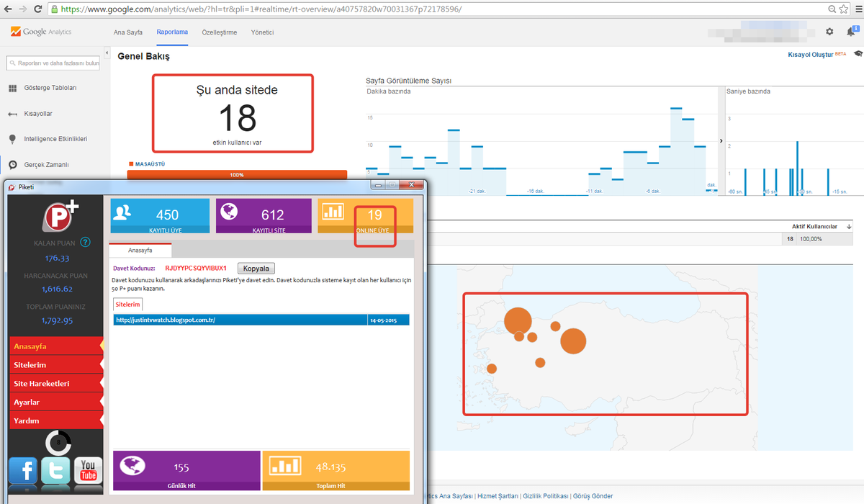Select the Sitelerim tab above the site list
The height and width of the screenshot is (504, 864).
pos(127,305)
